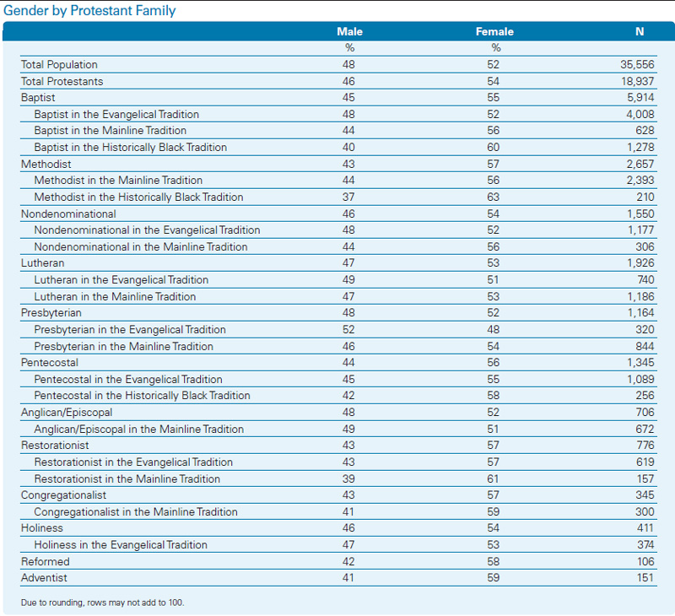This screenshot has width=675, height=616.
Task: Select the 'Total Population' row label
Action: coord(59,65)
